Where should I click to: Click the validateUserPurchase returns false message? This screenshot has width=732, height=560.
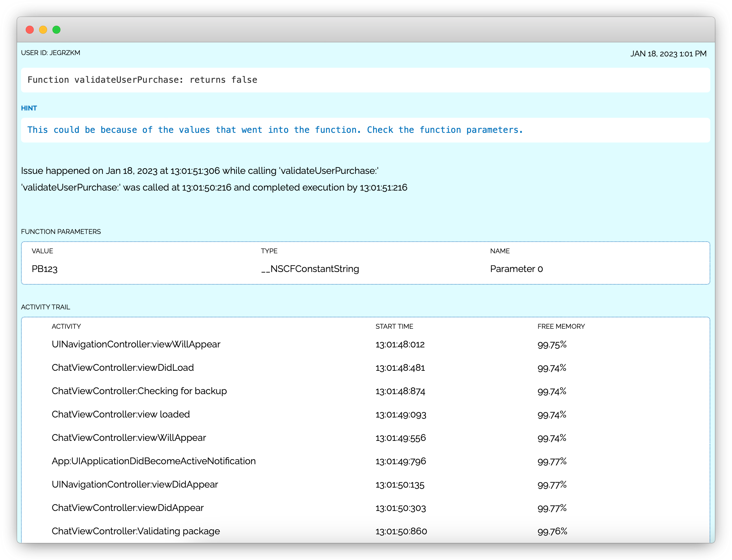coord(142,80)
